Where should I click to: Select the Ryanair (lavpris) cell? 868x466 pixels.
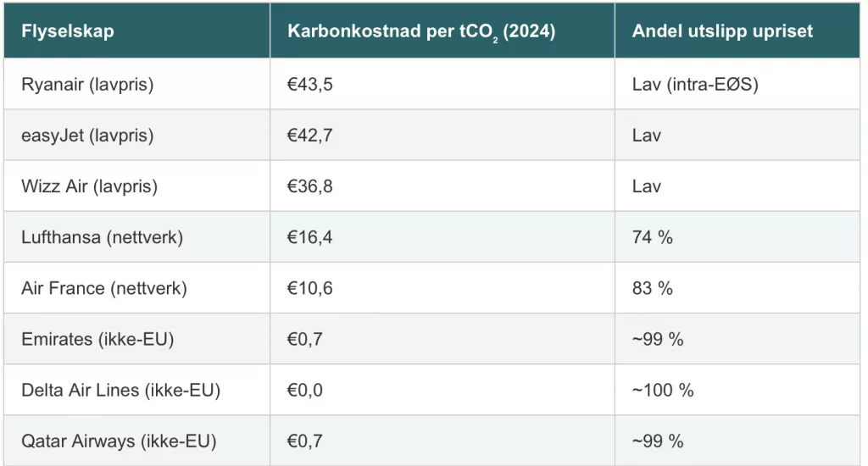click(x=87, y=85)
